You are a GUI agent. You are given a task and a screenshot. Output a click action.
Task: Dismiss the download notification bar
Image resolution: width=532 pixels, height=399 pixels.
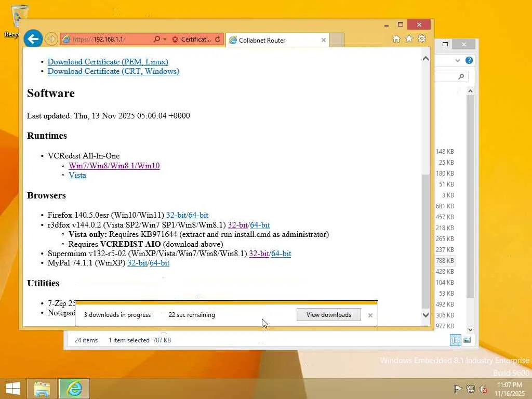(x=370, y=315)
